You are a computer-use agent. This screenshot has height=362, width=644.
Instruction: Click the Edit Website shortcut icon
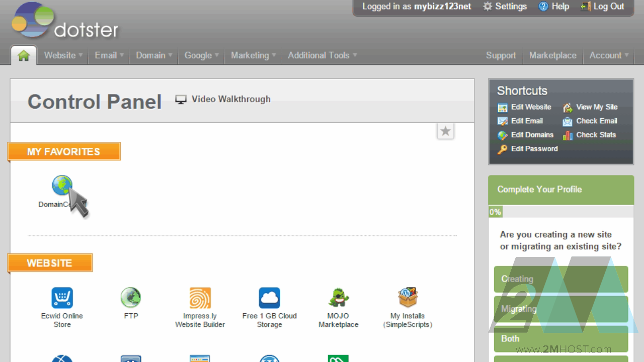[503, 107]
